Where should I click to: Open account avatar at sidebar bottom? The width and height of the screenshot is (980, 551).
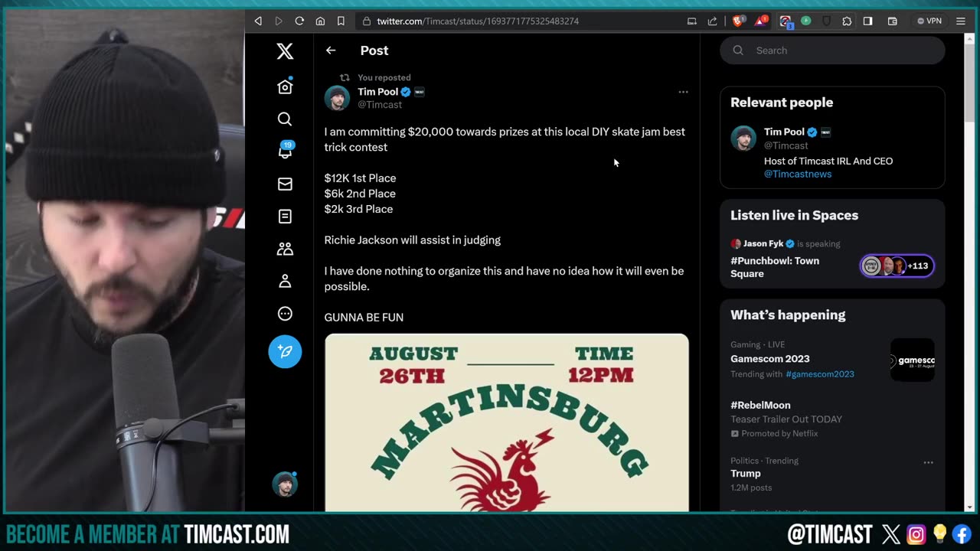coord(285,484)
